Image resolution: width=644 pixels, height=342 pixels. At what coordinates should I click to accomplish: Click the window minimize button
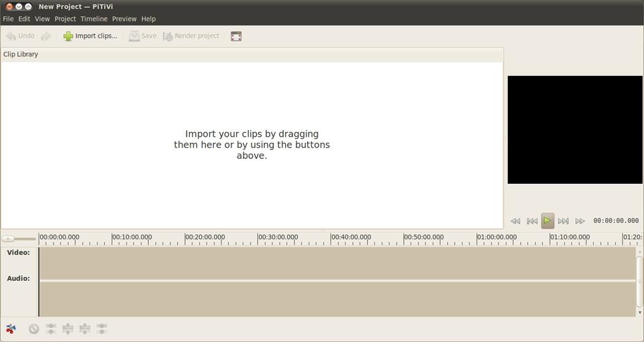click(x=19, y=7)
